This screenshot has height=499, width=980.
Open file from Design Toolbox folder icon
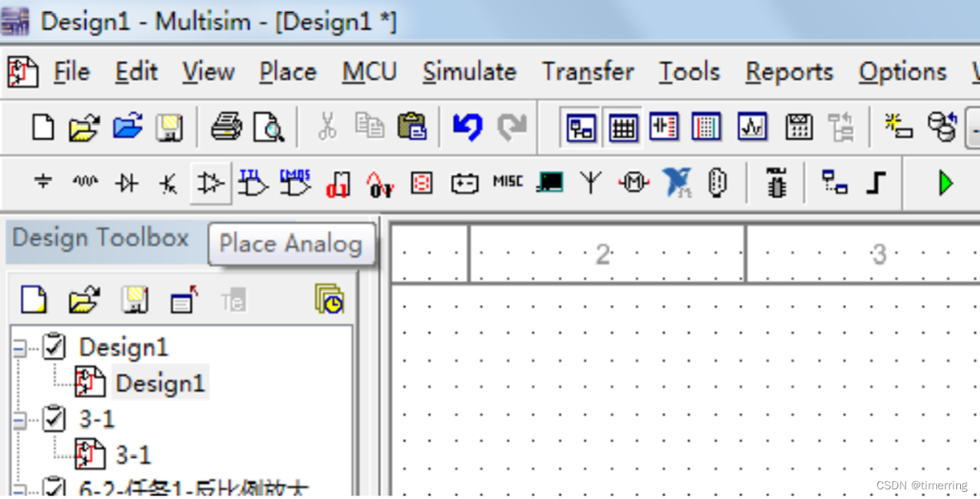83,300
